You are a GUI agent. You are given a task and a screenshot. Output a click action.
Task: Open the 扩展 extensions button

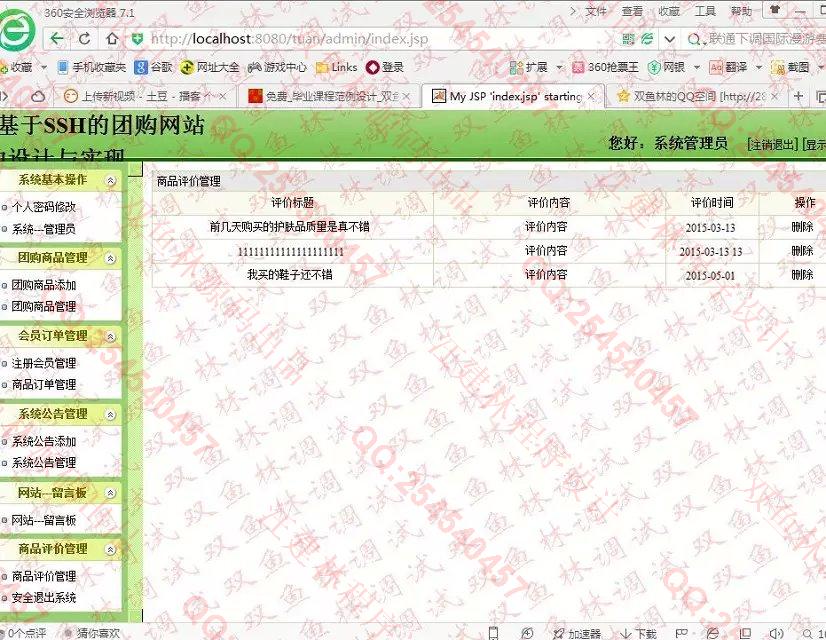[529, 67]
